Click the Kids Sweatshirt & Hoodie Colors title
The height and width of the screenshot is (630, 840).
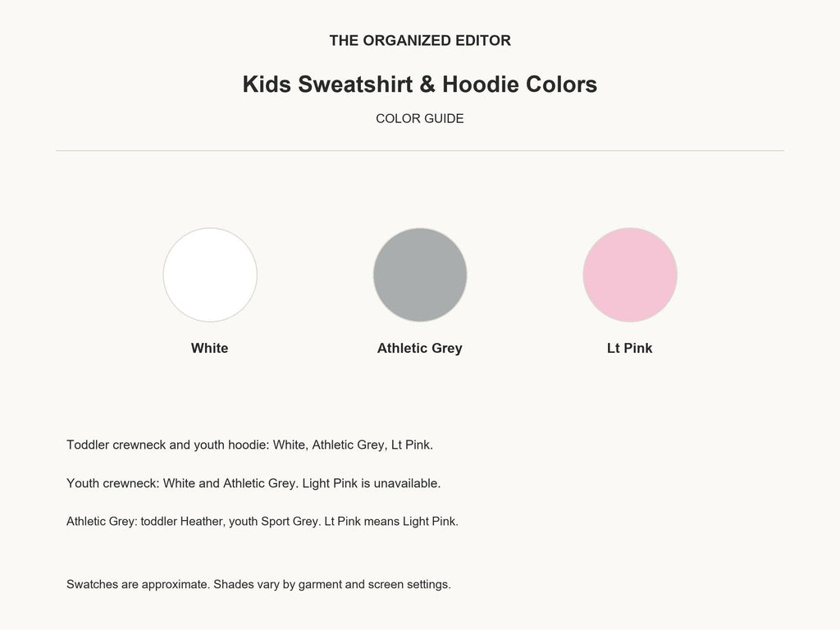(x=419, y=84)
